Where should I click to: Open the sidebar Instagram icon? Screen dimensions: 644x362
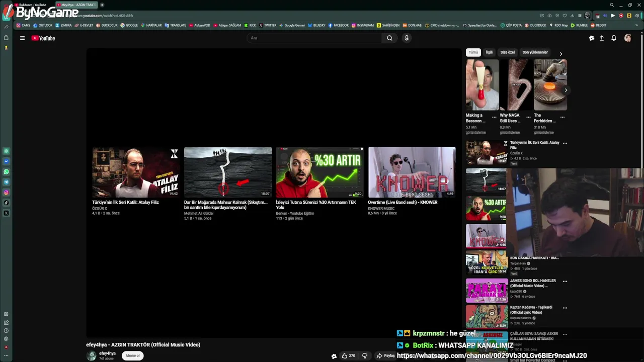click(6, 193)
